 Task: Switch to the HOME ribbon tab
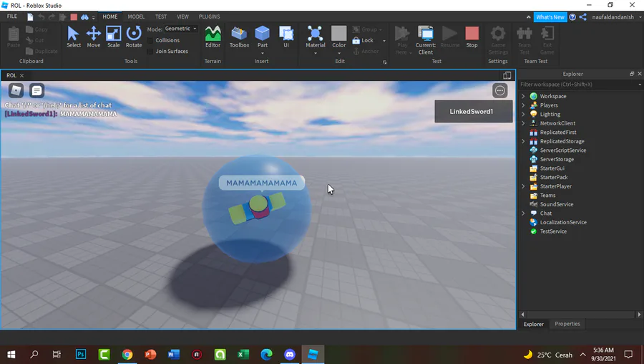[110, 16]
